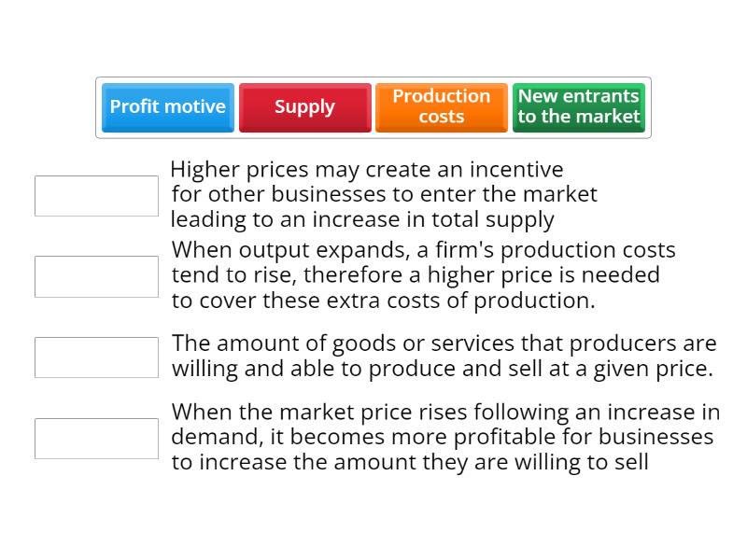Click the definition about output expanding and rising costs
The image size is (747, 560).
(420, 275)
